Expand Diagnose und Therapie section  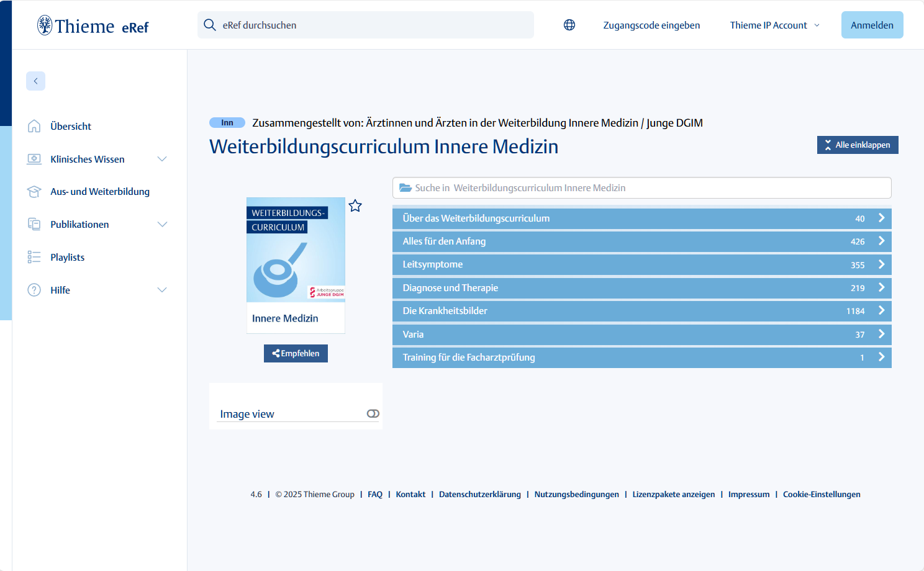pyautogui.click(x=642, y=288)
